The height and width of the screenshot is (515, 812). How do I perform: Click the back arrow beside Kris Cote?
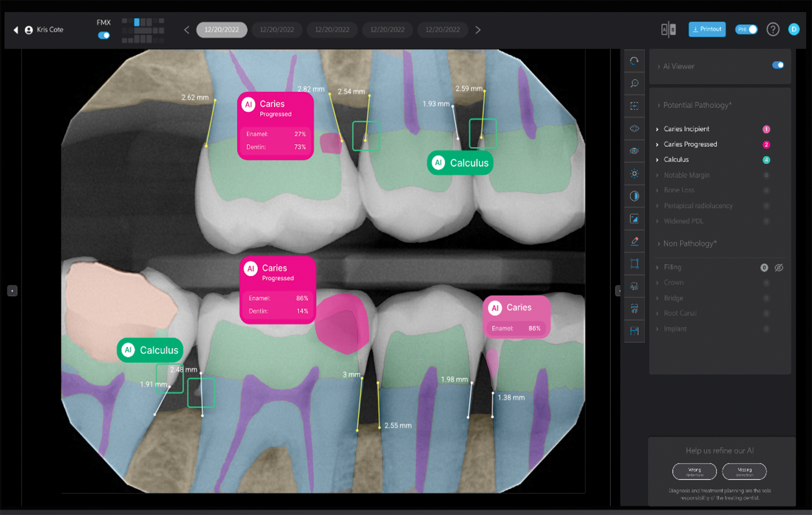pyautogui.click(x=16, y=30)
